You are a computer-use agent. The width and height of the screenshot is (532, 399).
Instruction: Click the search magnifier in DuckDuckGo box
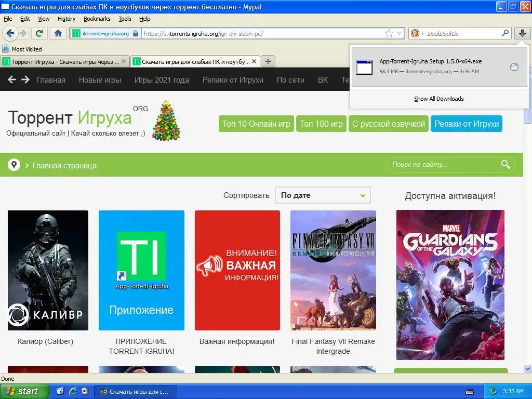pos(505,33)
